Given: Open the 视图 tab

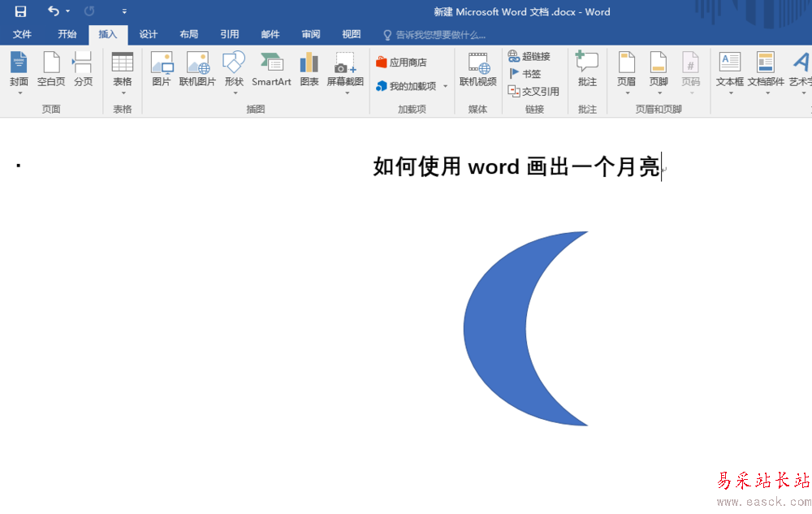Looking at the screenshot, I should pyautogui.click(x=351, y=34).
